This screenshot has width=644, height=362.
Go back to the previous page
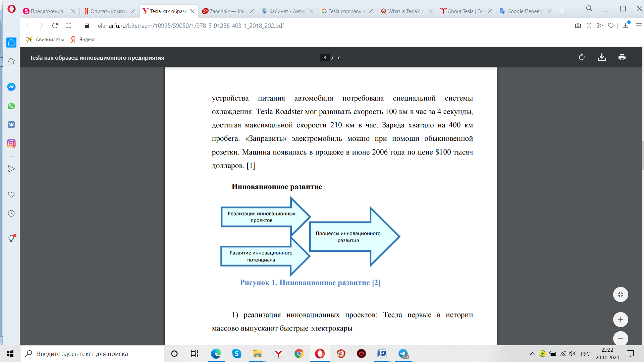(29, 25)
